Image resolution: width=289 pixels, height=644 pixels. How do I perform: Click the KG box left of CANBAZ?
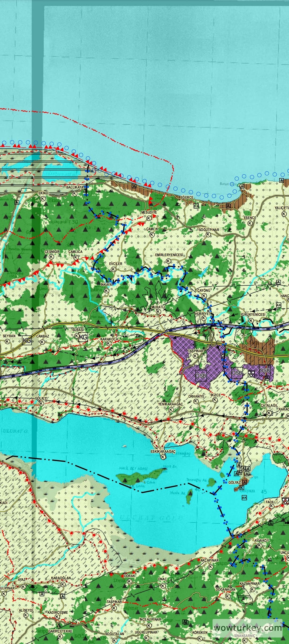pyautogui.click(x=27, y=340)
